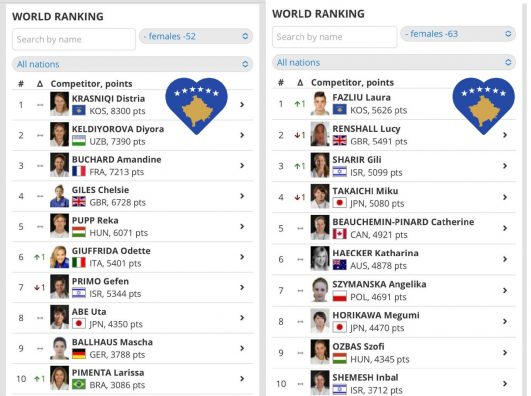Viewport: 531px width, 396px height.
Task: Open KRASNIQI Distria's profile link
Action: pyautogui.click(x=108, y=99)
